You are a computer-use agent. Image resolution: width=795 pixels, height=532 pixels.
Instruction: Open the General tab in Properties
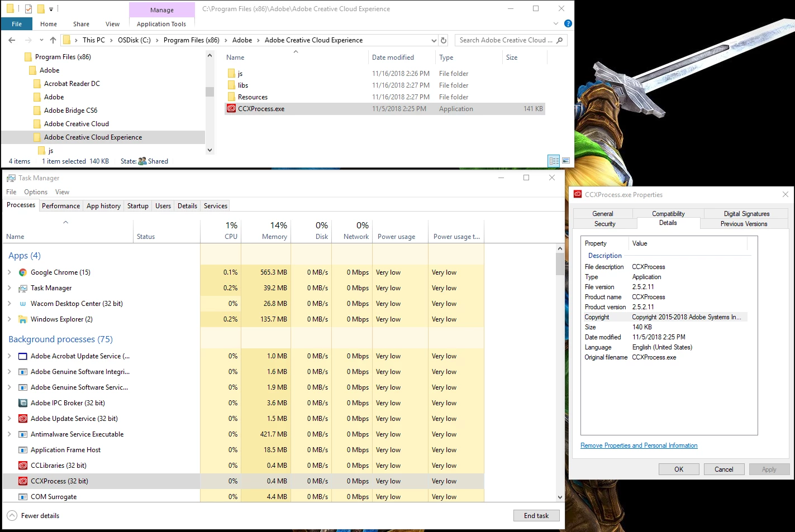(x=603, y=214)
